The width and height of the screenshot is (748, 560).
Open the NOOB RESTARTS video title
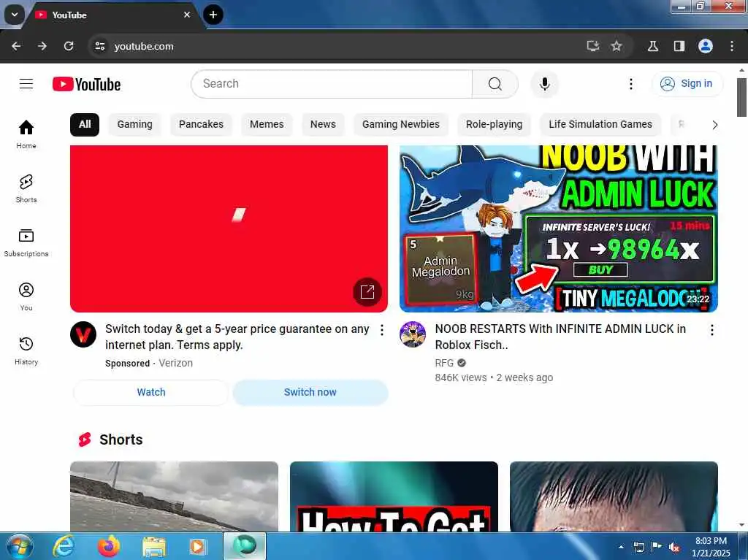(560, 337)
